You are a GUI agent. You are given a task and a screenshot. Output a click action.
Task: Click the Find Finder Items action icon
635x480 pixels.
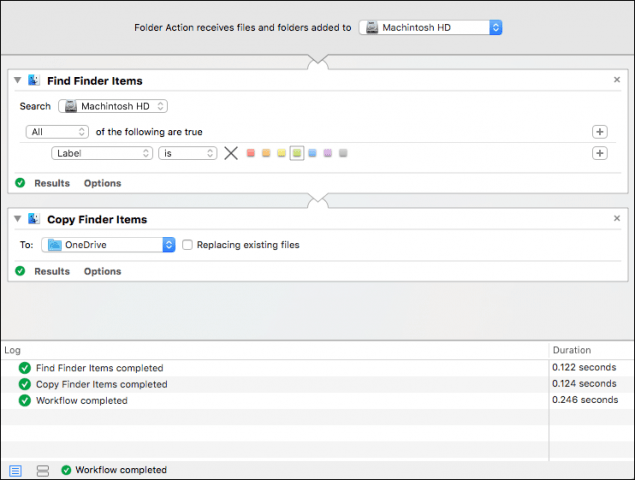(34, 81)
